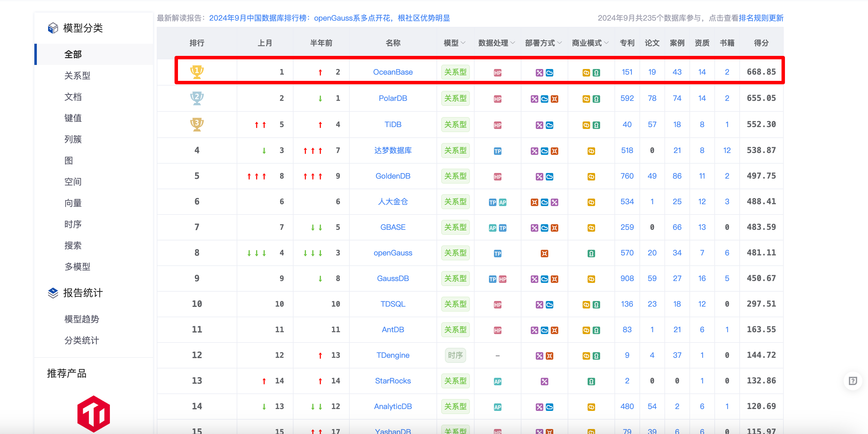868x434 pixels.
Task: Click the TiDB recommended product logo
Action: (x=93, y=414)
